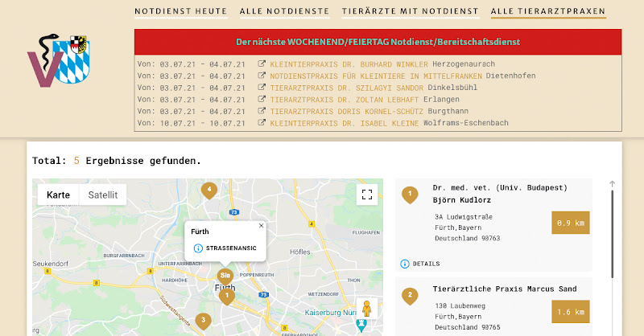Click the results list scrollbar

pyautogui.click(x=612, y=234)
